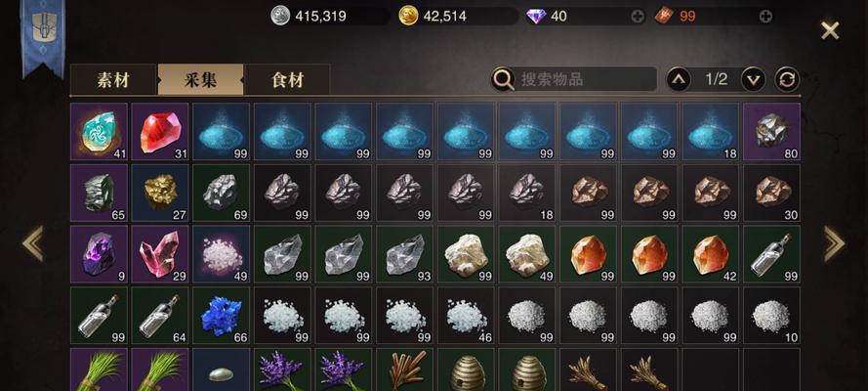This screenshot has height=391, width=868.
Task: Pick the gold ore nugget with 27 count
Action: (x=160, y=193)
